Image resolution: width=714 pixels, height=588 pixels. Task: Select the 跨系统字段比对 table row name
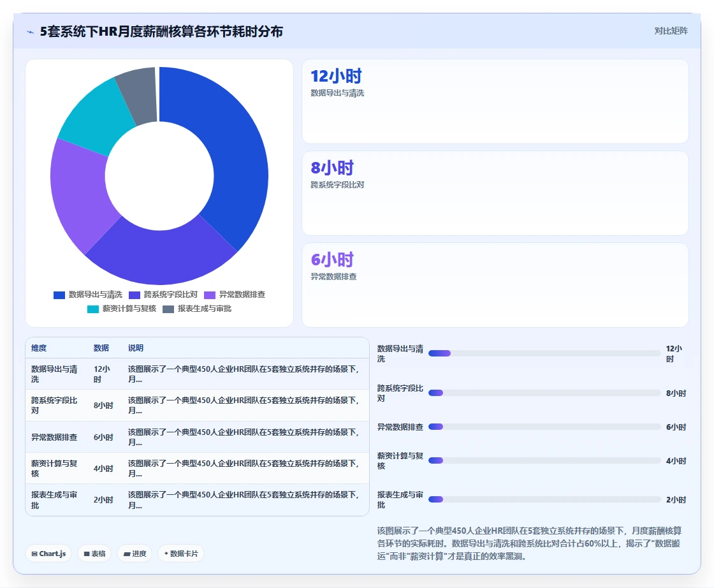coord(54,406)
